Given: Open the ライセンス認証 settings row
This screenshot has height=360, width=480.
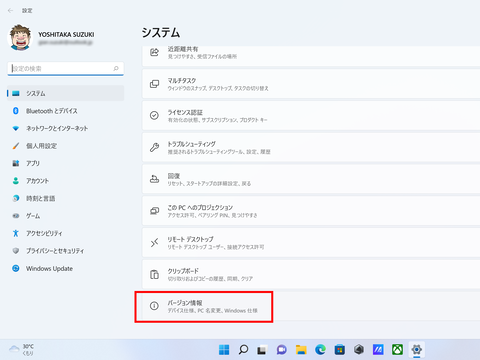Looking at the screenshot, I should (311, 116).
